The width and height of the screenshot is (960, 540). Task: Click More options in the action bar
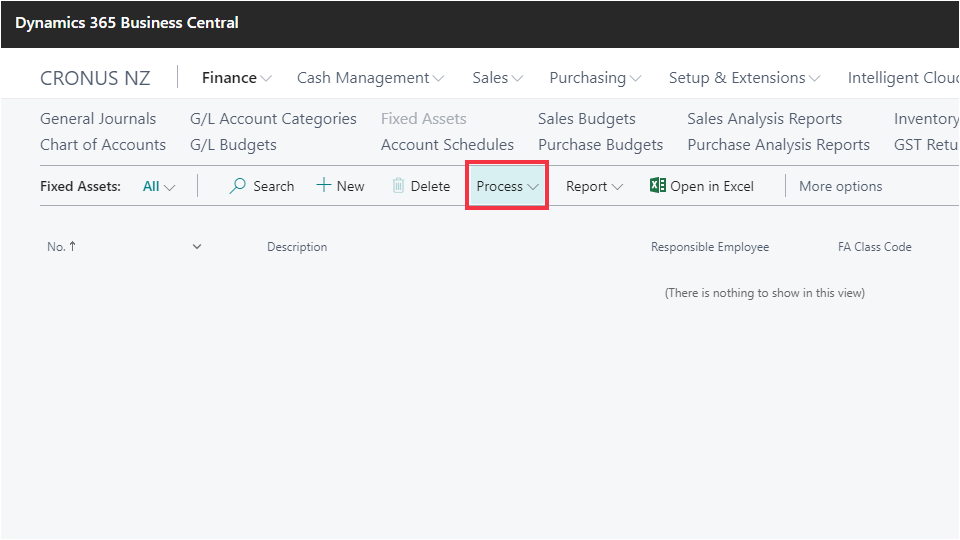click(841, 186)
